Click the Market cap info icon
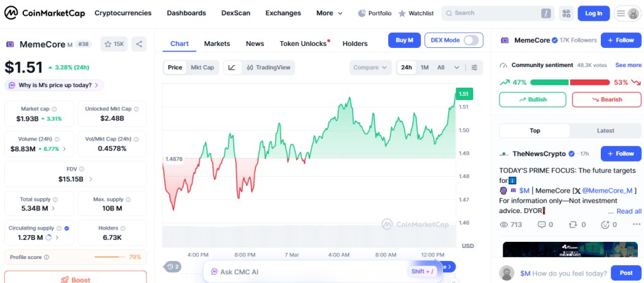 click(x=54, y=108)
